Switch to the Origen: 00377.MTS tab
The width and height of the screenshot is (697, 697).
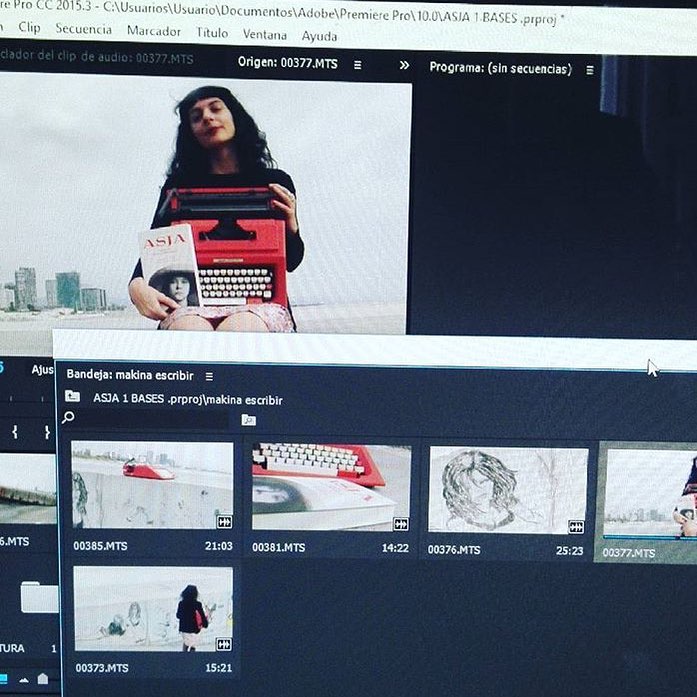coord(288,63)
